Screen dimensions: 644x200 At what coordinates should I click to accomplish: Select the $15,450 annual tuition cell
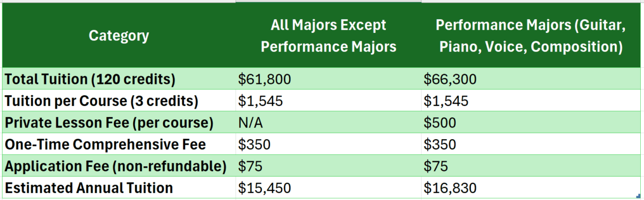click(x=328, y=188)
